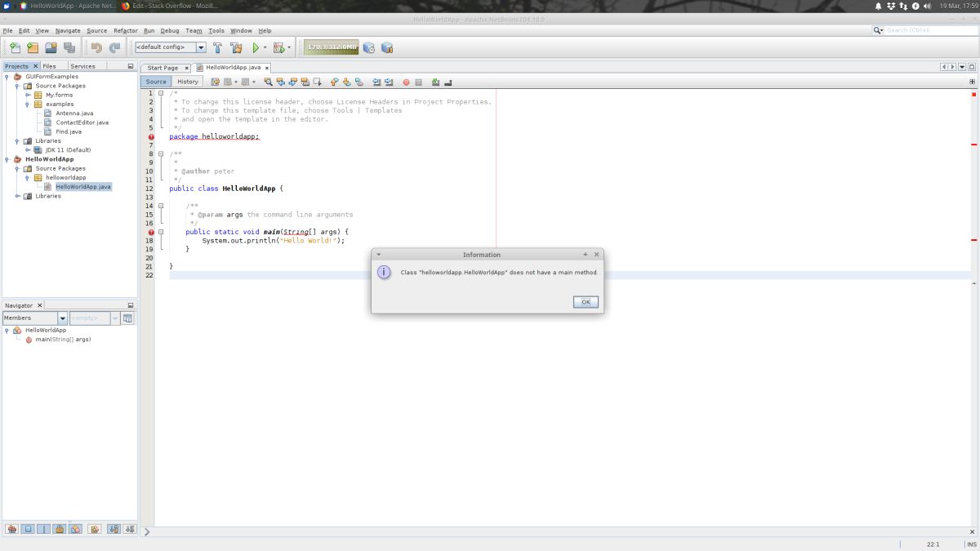Switch to History editor view

pyautogui.click(x=188, y=82)
